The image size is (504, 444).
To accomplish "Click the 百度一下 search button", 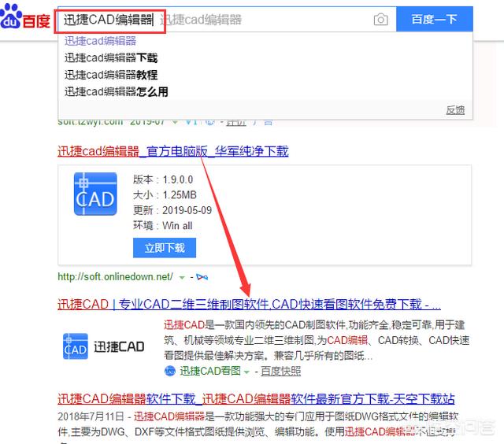I will (x=434, y=19).
